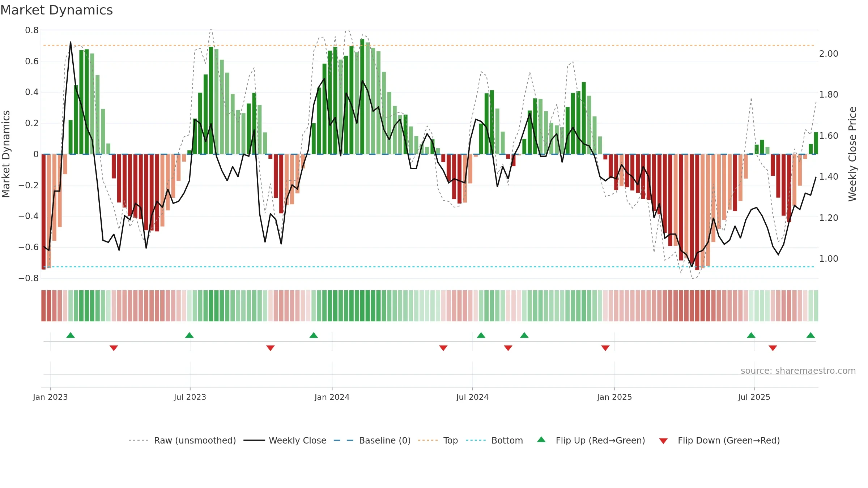Toggle the Top legend entry
The width and height of the screenshot is (868, 488).
point(438,440)
